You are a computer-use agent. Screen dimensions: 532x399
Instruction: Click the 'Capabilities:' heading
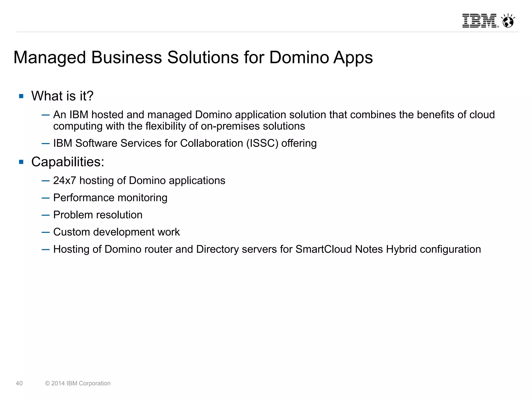[68, 162]
